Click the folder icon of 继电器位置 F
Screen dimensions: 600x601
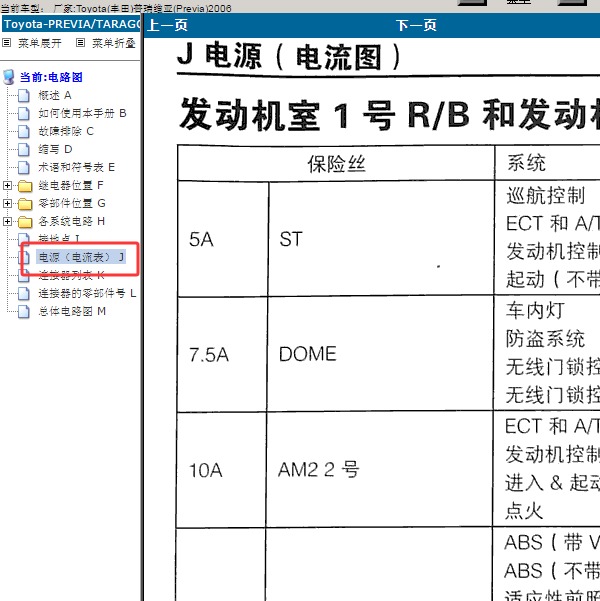coord(25,186)
